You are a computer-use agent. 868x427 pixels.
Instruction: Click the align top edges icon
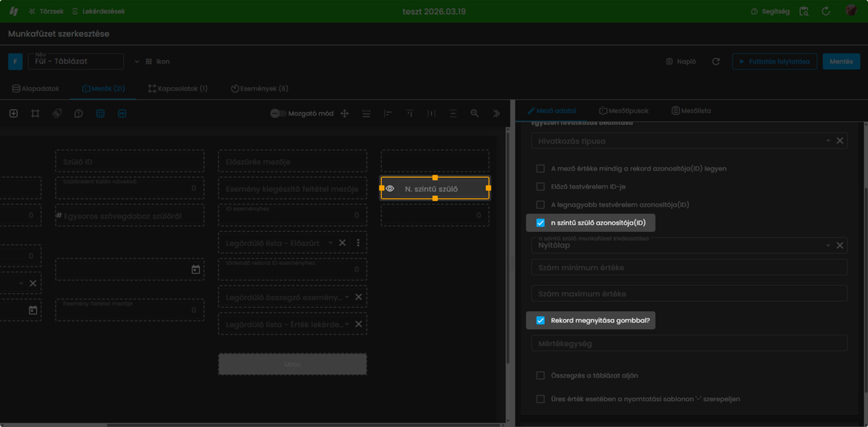410,114
